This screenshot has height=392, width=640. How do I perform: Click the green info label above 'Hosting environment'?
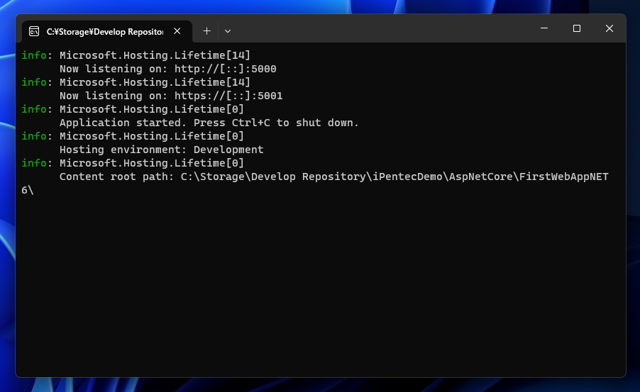coord(34,136)
